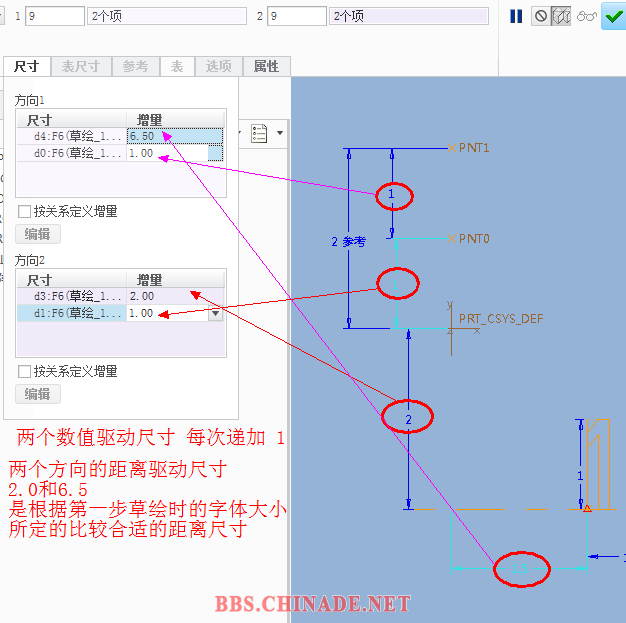Click the 6.50 increment cell
The image size is (626, 623).
point(175,136)
